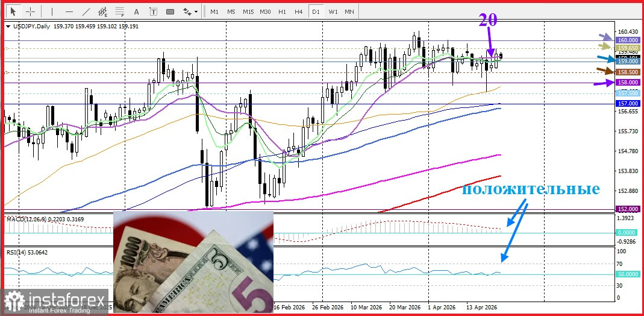Switch to MN monthly timeframe
The height and width of the screenshot is (316, 644).
coord(349,12)
